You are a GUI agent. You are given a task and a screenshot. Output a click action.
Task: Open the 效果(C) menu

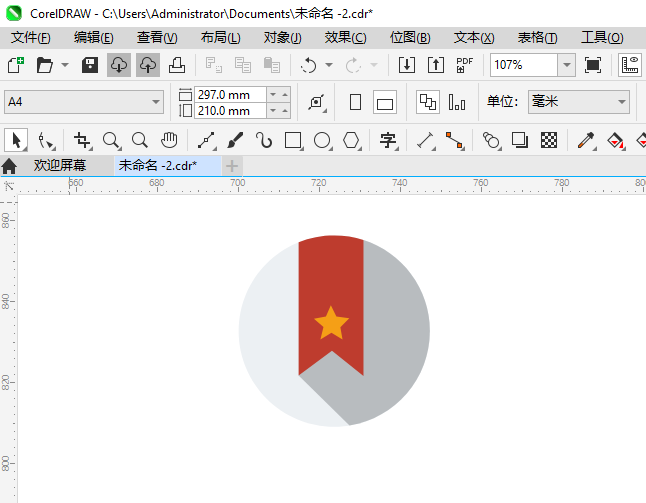coord(345,38)
